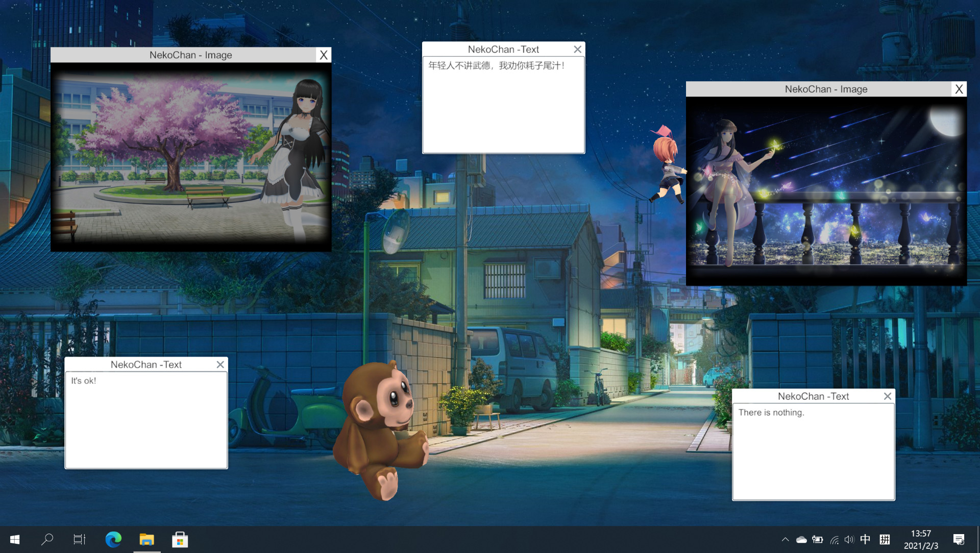
Task: Check battery status via tray icon
Action: tap(817, 539)
